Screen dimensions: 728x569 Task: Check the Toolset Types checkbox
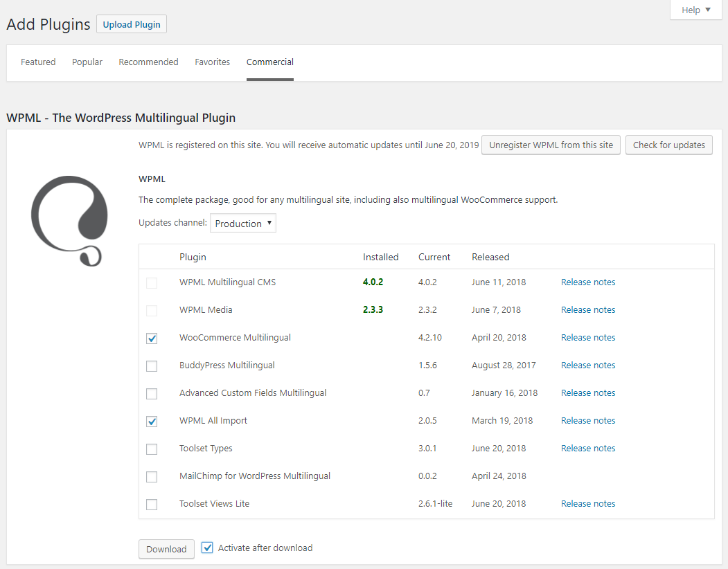[x=152, y=449]
